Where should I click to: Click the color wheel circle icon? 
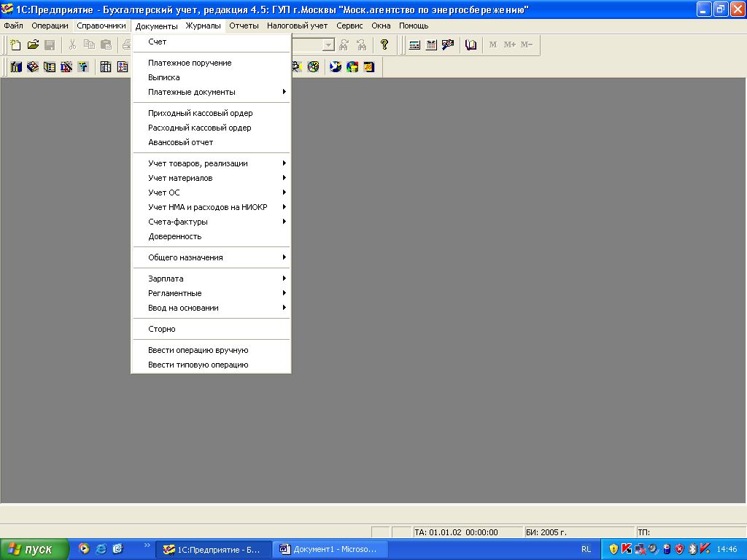313,67
